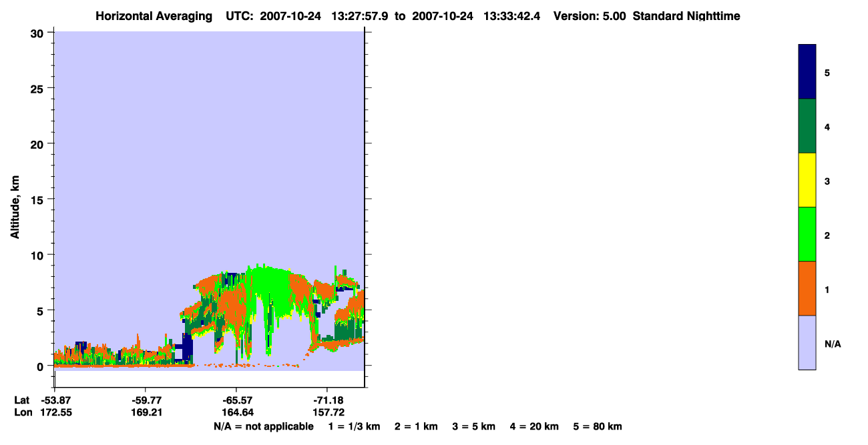Click the yellow colorbar segment labeled 3
This screenshot has width=868, height=445.
click(807, 180)
